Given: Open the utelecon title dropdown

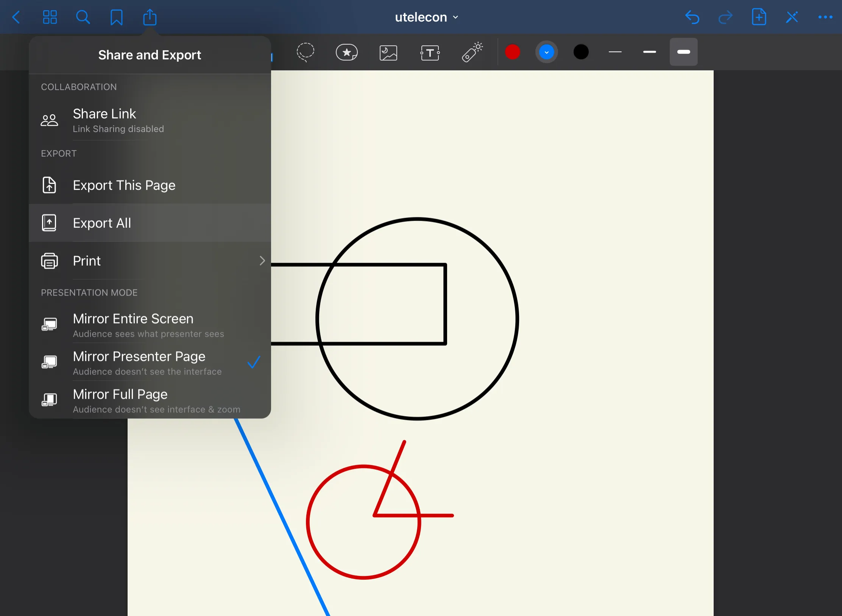Looking at the screenshot, I should [426, 17].
